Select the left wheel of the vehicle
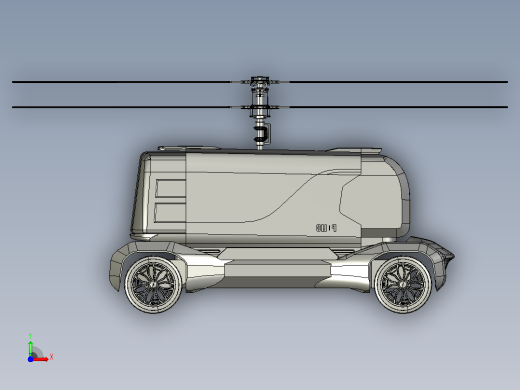 coord(153,284)
